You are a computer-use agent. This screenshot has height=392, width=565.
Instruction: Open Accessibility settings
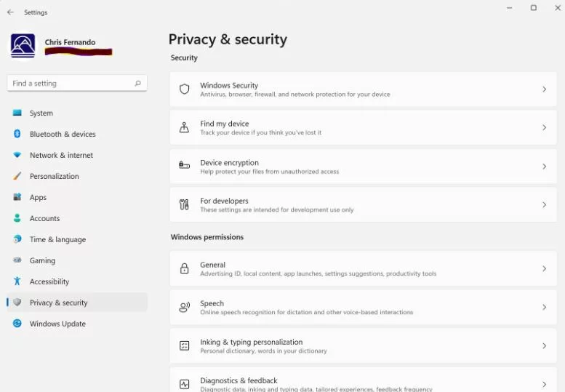coord(77,281)
